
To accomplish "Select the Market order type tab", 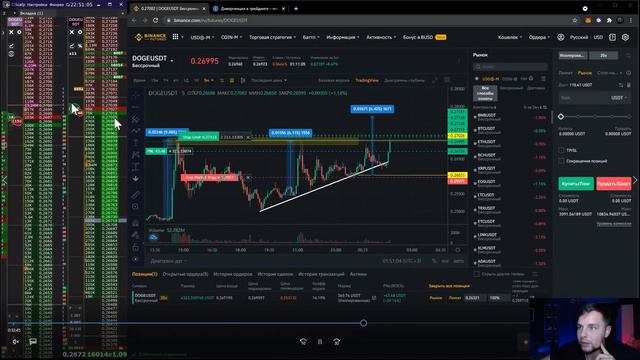I will (585, 73).
